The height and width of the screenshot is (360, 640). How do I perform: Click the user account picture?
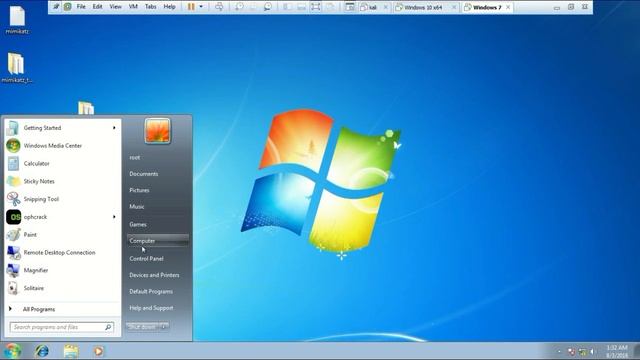click(x=158, y=131)
